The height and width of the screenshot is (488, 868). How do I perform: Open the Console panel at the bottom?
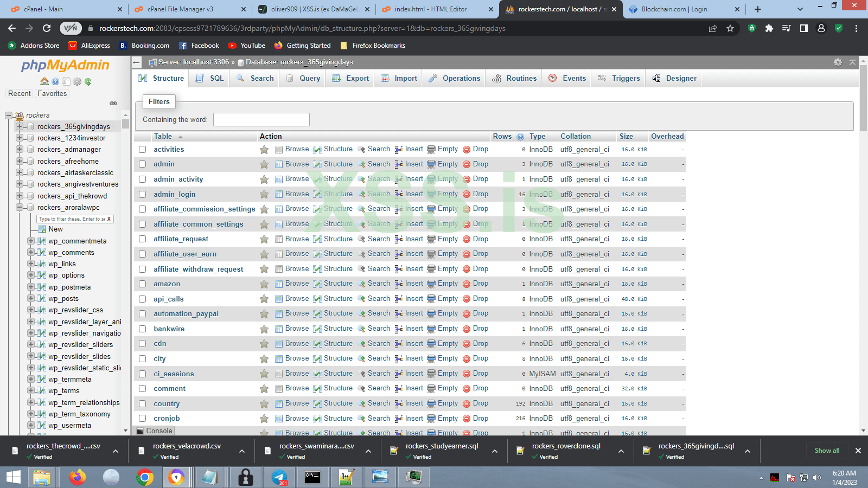155,431
